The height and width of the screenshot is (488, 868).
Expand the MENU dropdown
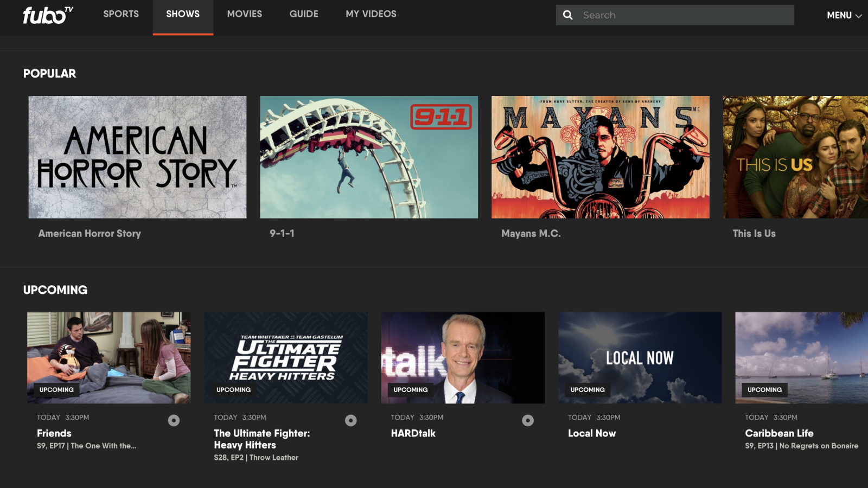844,15
